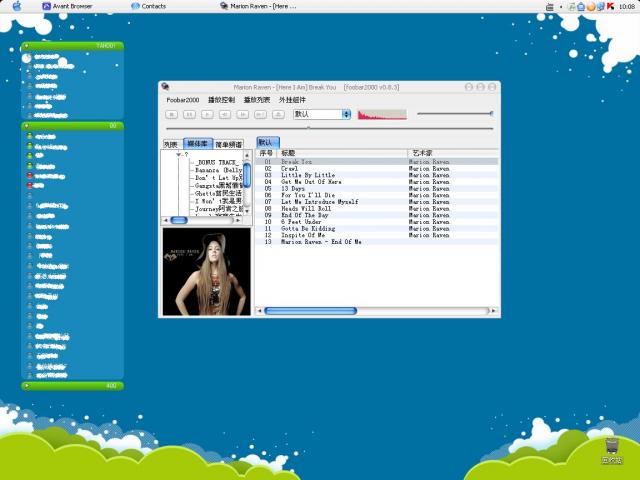Select track 08 Heads Will Roll
The width and height of the screenshot is (640, 480).
pos(377,209)
